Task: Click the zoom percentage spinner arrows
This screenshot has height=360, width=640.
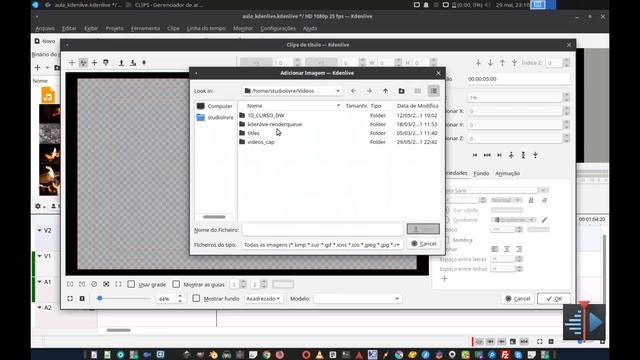Action: (x=180, y=299)
